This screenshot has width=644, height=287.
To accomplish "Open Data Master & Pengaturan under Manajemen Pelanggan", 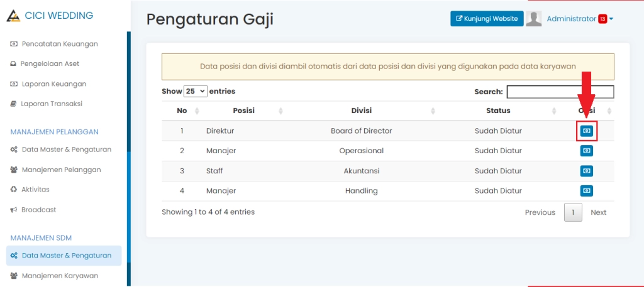I will point(60,149).
